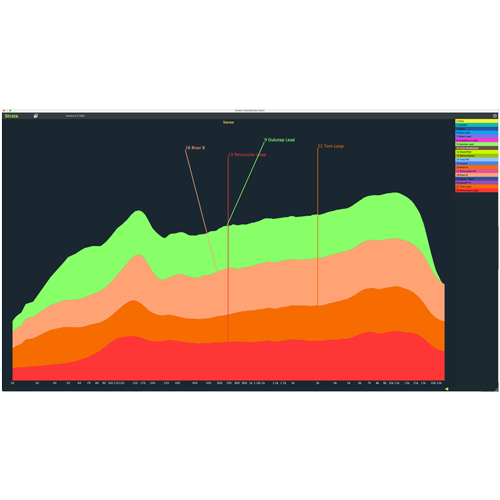Click the 23 Percussion Loop callout label

click(x=247, y=155)
